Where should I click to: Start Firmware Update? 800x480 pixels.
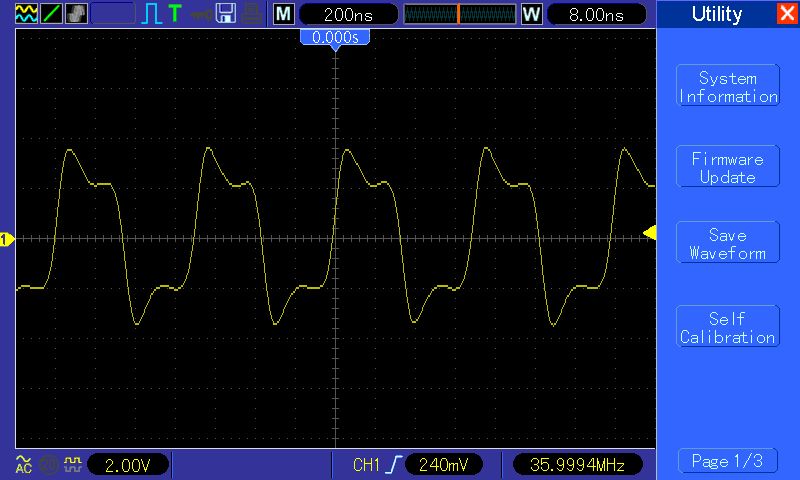click(728, 167)
